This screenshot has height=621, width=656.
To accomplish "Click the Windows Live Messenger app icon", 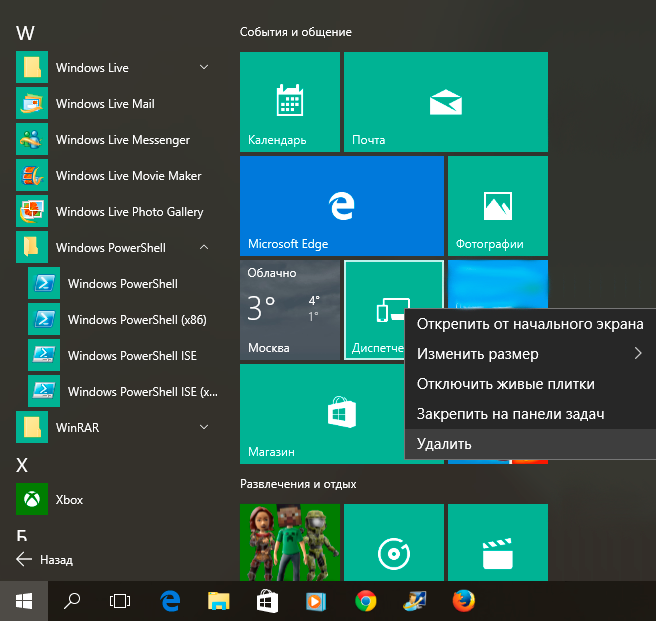I will tap(32, 139).
